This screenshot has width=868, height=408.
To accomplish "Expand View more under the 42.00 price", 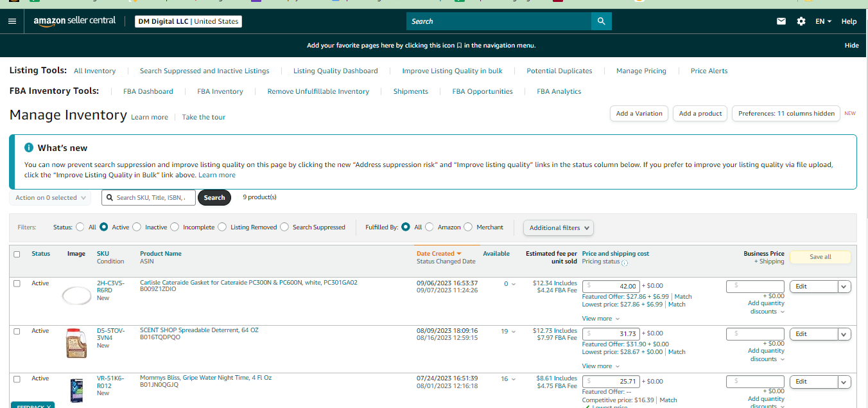I will click(601, 319).
